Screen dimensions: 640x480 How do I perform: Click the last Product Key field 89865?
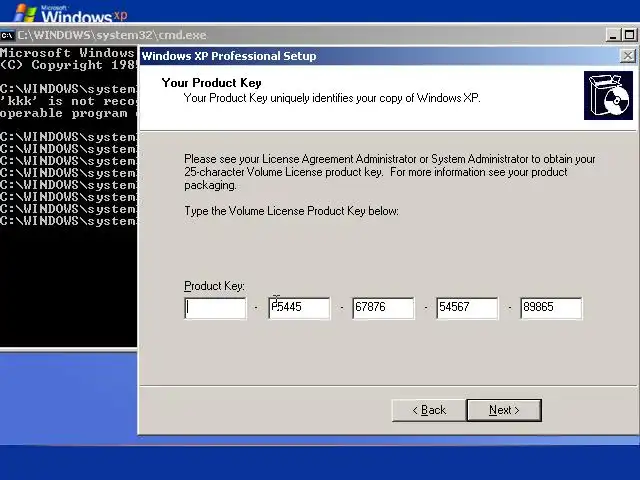[551, 308]
